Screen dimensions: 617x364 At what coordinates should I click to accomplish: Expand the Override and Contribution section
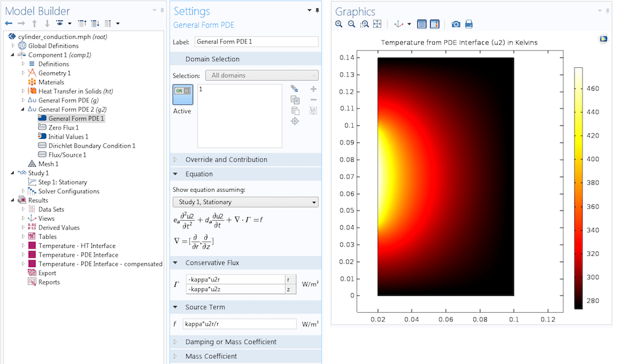(175, 159)
